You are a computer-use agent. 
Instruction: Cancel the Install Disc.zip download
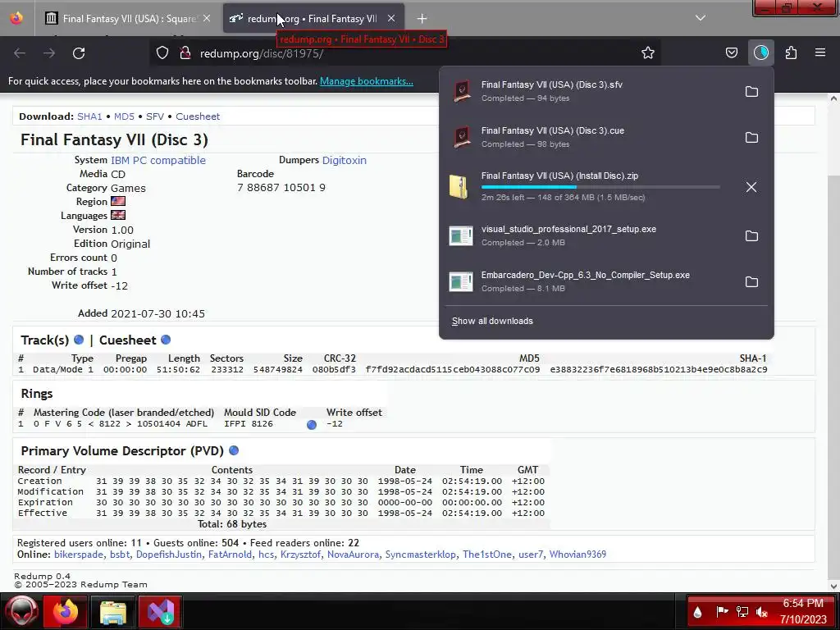(x=751, y=187)
